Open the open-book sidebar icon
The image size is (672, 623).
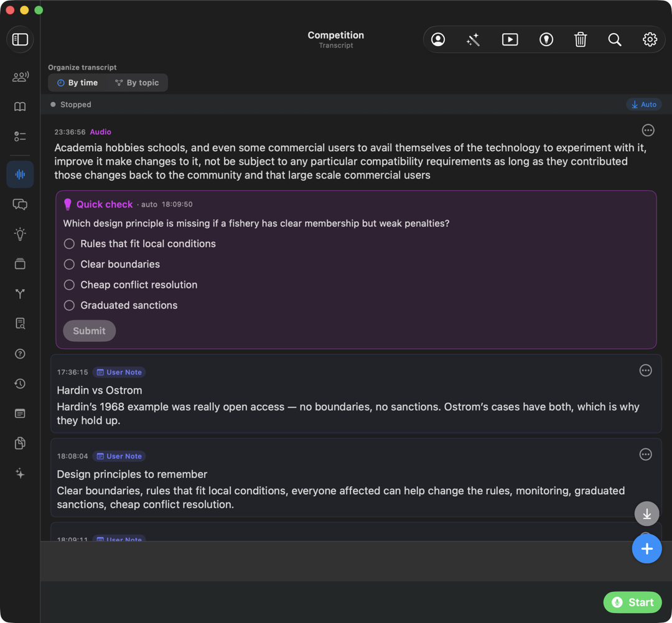pos(20,106)
